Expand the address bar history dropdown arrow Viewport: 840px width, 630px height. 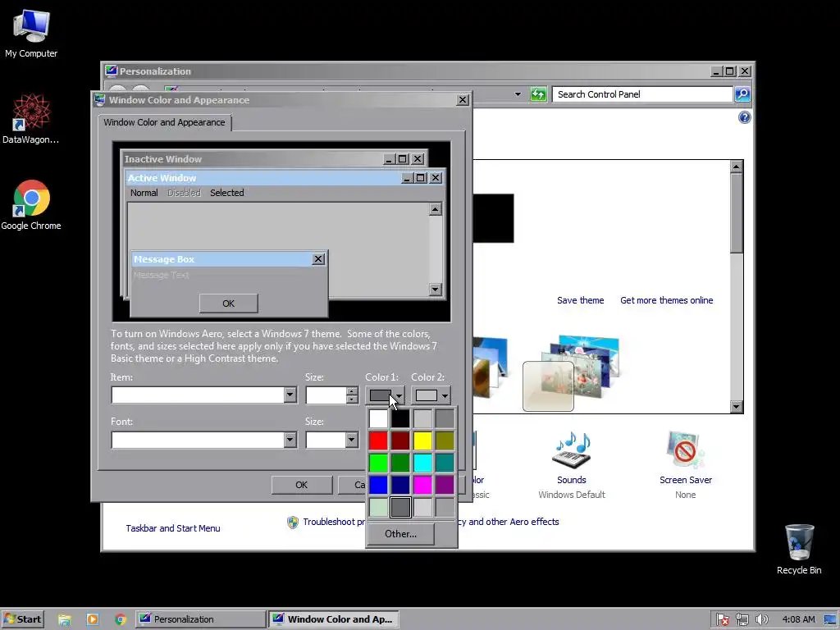(x=518, y=94)
